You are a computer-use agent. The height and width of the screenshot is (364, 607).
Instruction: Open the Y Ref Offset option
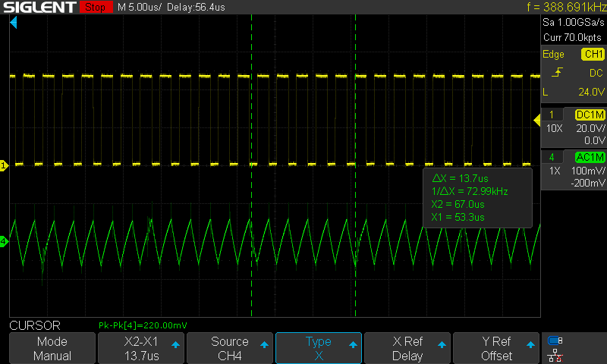[496, 348]
